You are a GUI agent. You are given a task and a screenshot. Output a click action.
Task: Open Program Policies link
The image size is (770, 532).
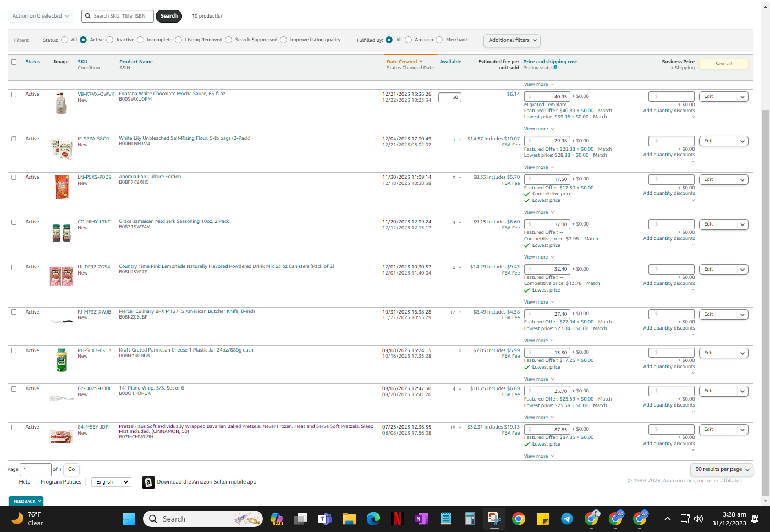[61, 482]
